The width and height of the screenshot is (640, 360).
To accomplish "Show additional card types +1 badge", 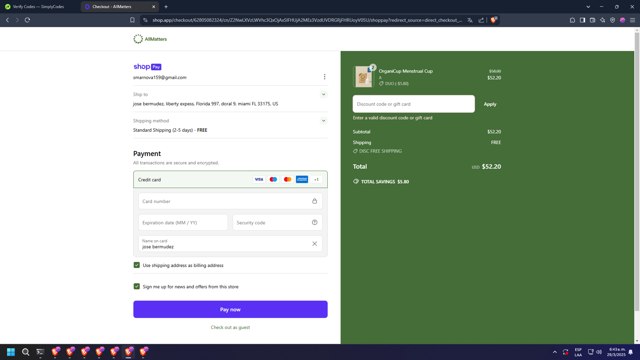I will coord(316,180).
